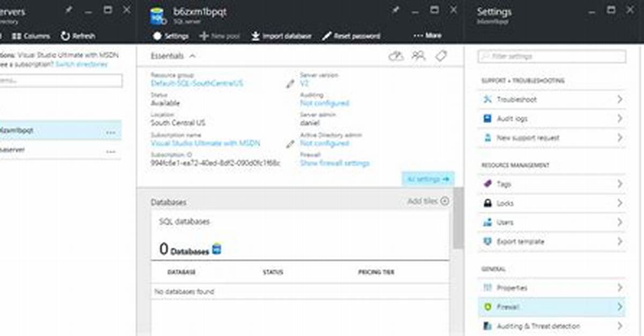
Task: Expand Tags row chevron
Action: [619, 184]
